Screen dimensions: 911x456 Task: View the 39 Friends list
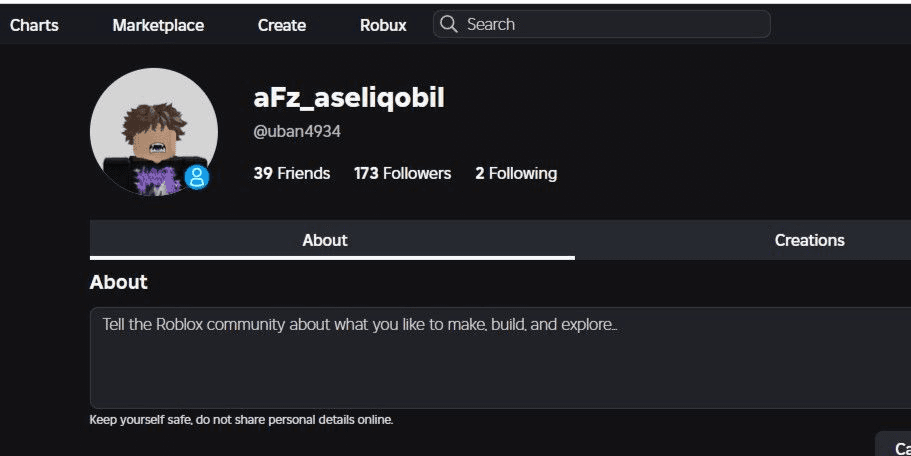click(292, 173)
